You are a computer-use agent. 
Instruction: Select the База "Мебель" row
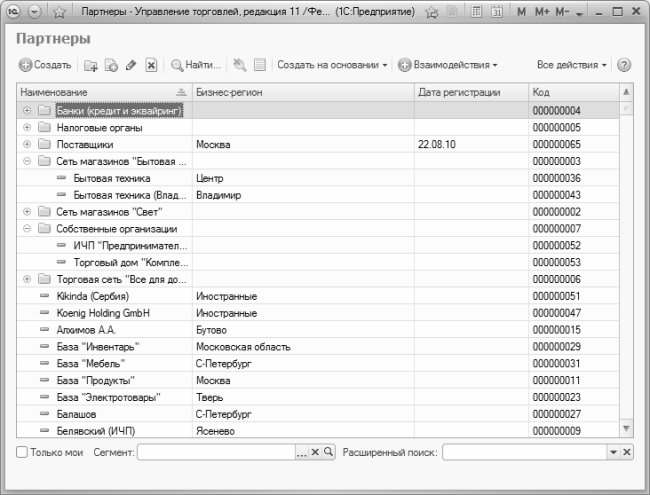318,364
